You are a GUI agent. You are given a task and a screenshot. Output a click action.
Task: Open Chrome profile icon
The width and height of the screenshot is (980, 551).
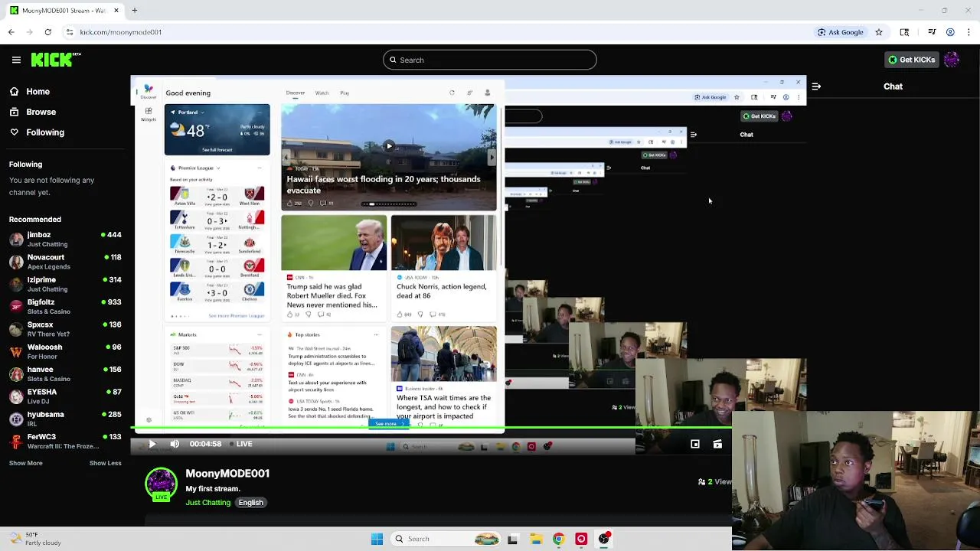point(950,32)
